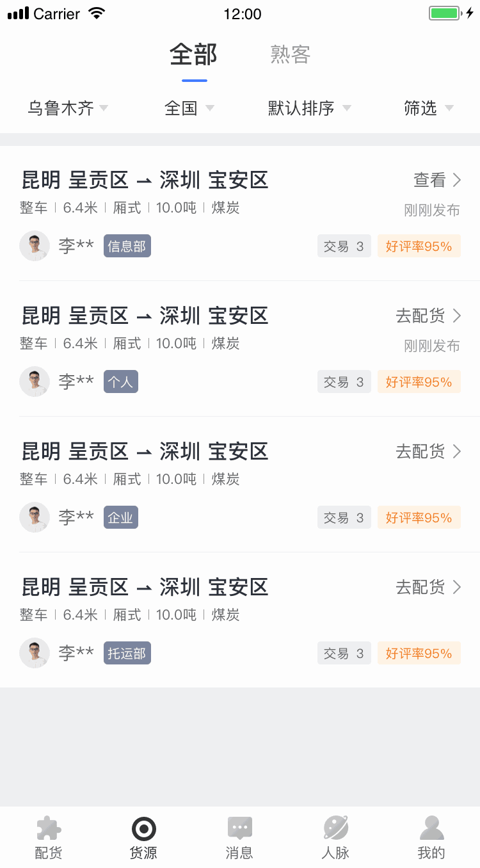Tap avatar of 李** with 托运部 tag
The height and width of the screenshot is (868, 480).
pos(35,653)
